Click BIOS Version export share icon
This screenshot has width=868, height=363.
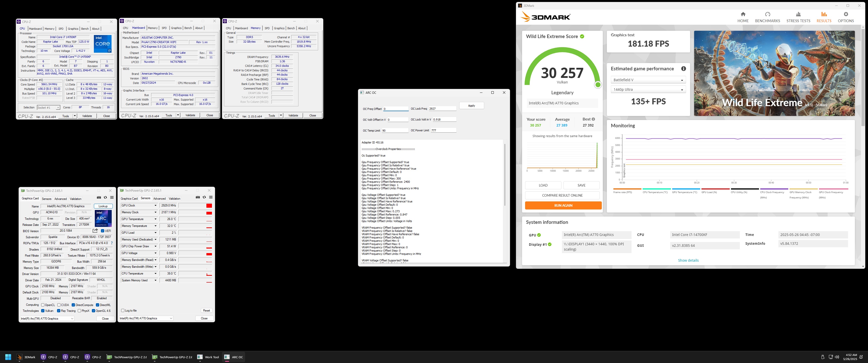pyautogui.click(x=95, y=231)
